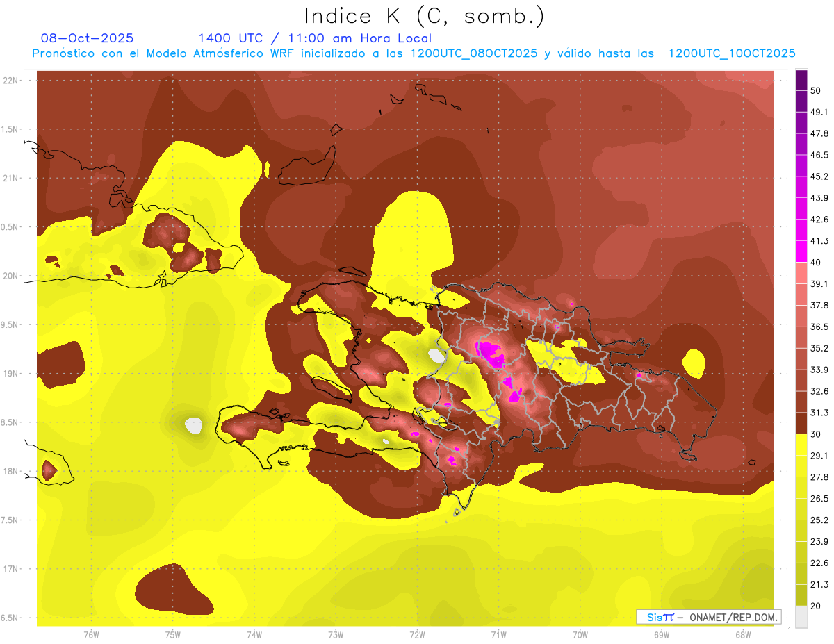Viewport: 834px width, 644px height.
Task: Click the dark brown swatch between 30 and 31.3
Action: (801, 422)
